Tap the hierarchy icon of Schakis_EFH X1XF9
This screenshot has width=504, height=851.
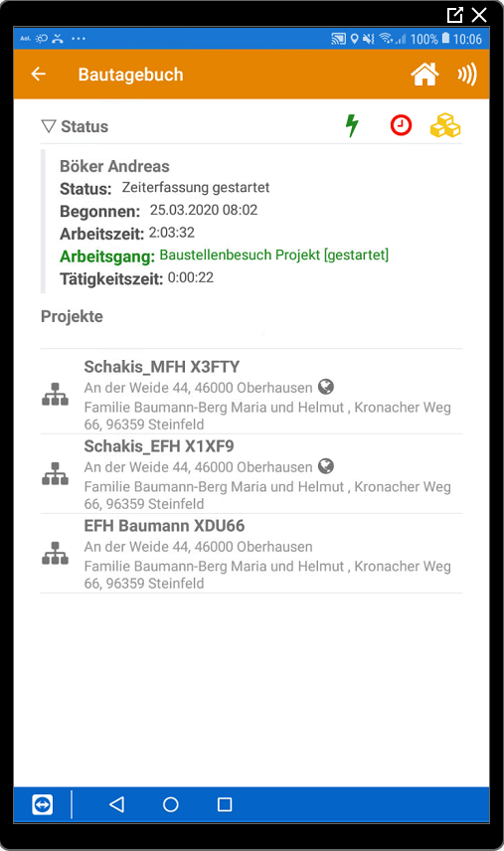coord(56,474)
